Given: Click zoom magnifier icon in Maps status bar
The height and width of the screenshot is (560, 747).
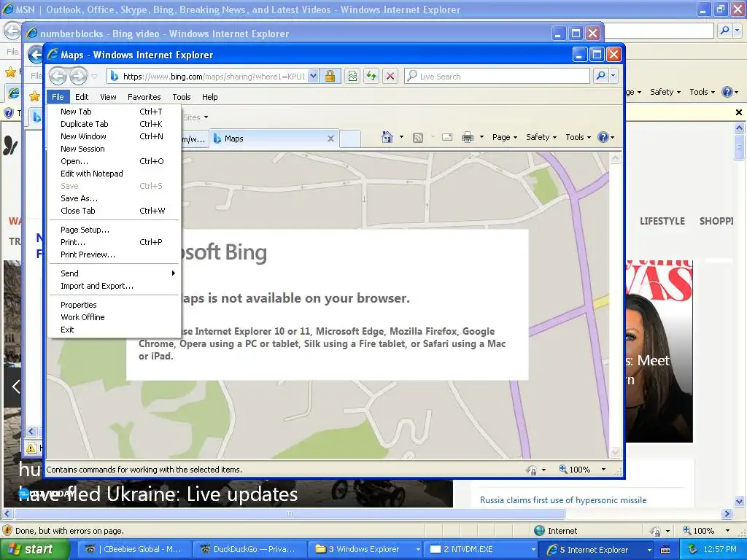Looking at the screenshot, I should [x=562, y=469].
